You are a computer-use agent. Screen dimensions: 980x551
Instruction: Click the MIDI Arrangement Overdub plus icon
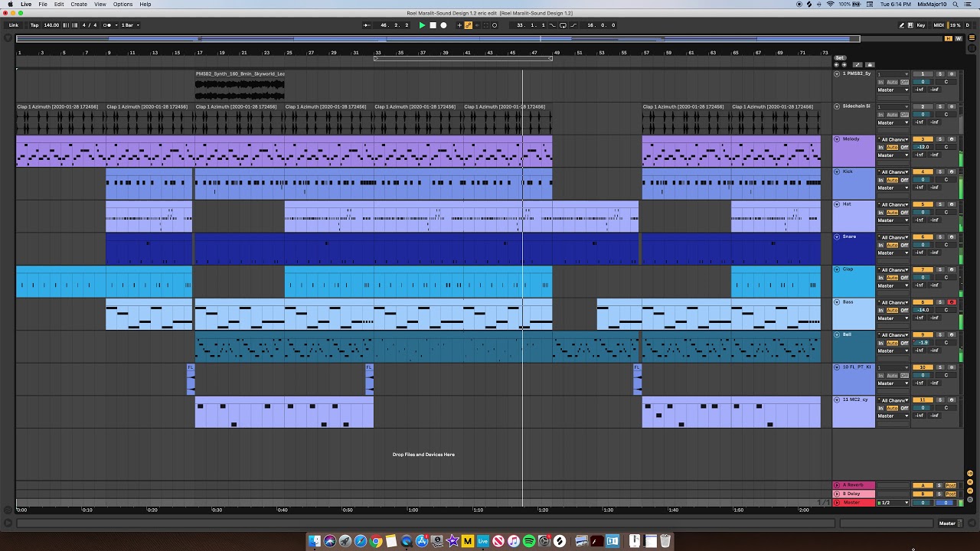click(459, 25)
